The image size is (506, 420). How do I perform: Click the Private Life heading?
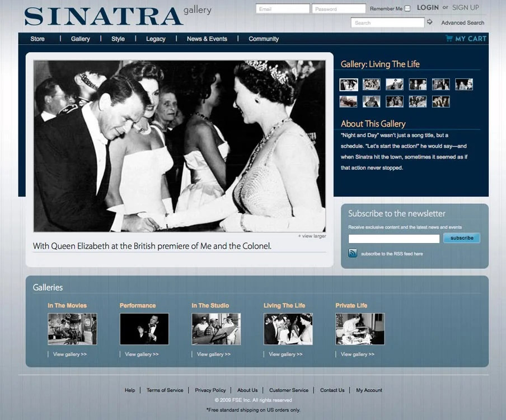(351, 305)
